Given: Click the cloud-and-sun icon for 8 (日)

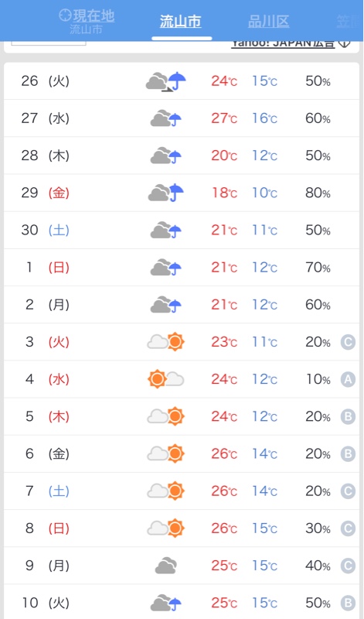Looking at the screenshot, I should point(165,528).
